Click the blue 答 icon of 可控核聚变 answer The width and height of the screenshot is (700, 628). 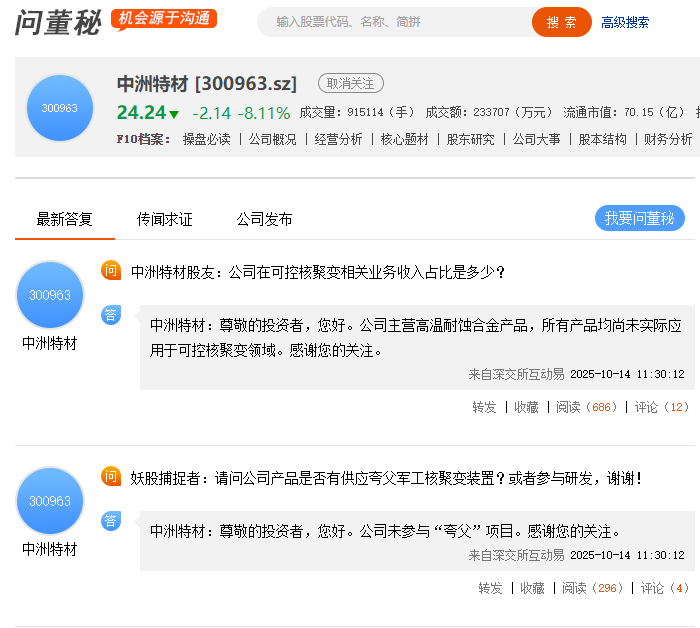111,315
